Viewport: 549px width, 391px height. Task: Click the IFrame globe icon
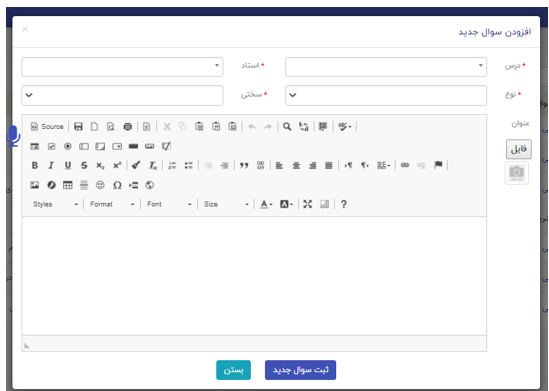coord(150,185)
